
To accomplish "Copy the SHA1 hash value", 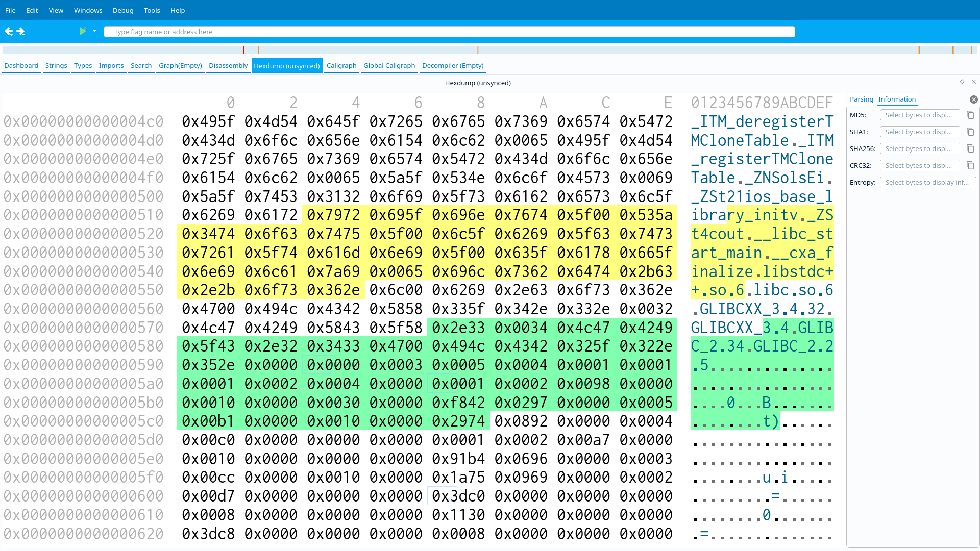I will (970, 132).
